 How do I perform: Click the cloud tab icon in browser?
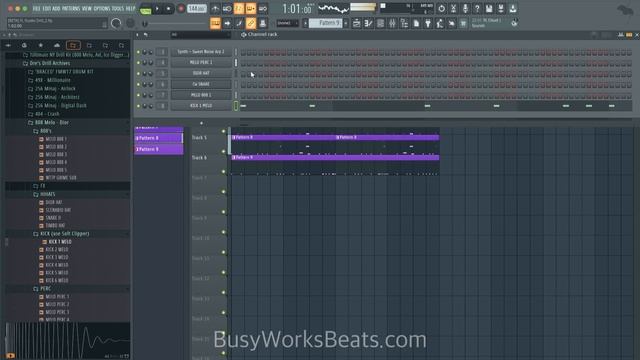point(57,45)
